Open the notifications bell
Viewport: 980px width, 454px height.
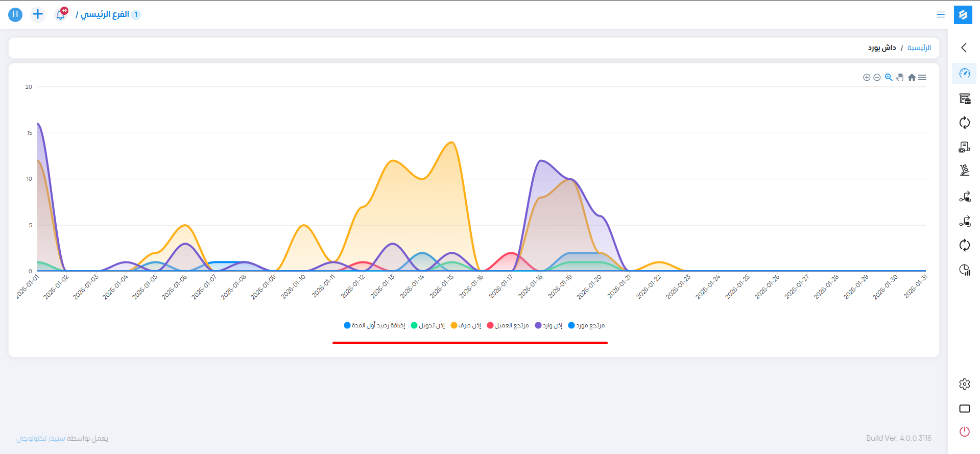tap(61, 15)
